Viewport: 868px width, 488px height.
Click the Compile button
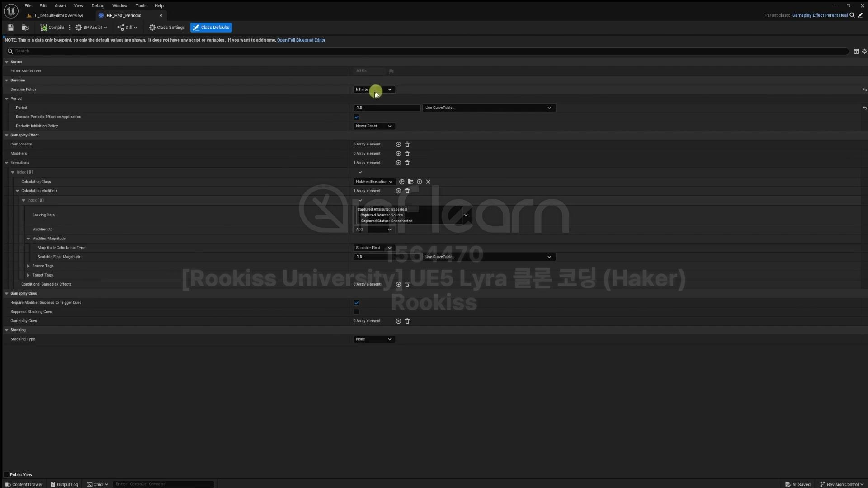pyautogui.click(x=52, y=28)
